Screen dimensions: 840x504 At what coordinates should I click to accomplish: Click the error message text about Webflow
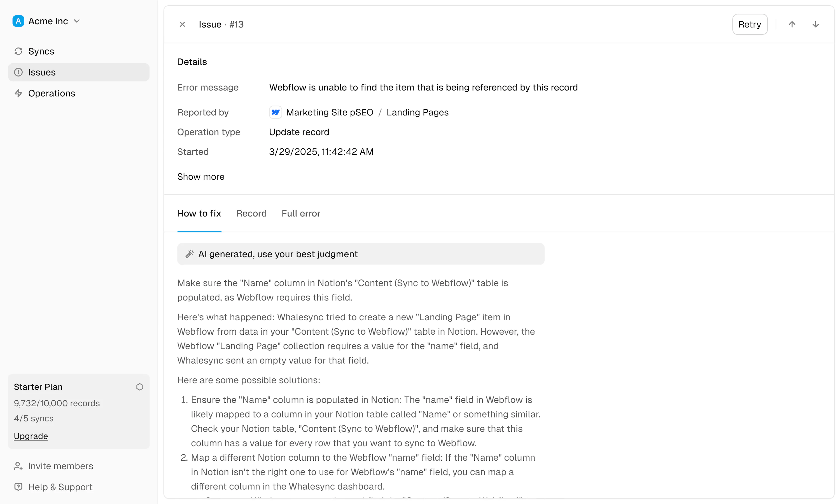tap(423, 88)
